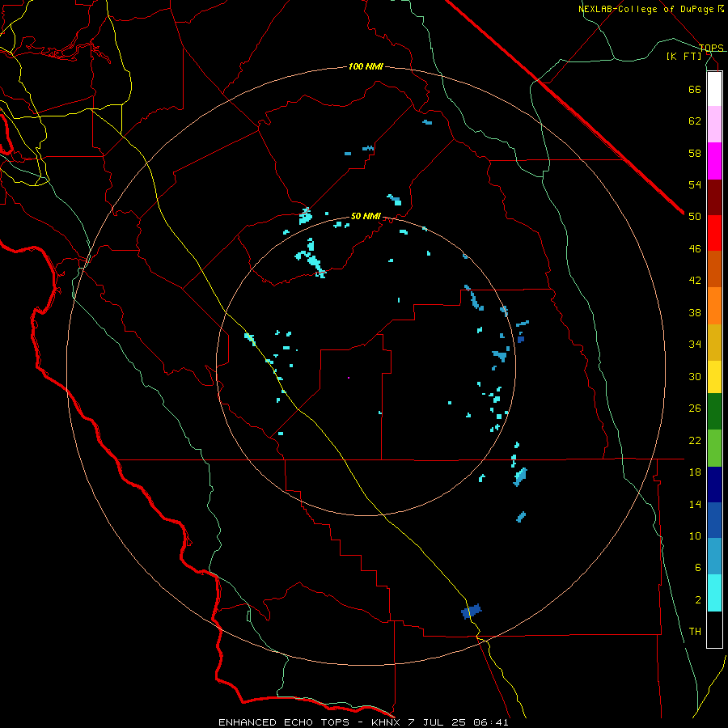Click the white swatch above 66 in legend
Screen dimensions: 728x728
point(714,89)
